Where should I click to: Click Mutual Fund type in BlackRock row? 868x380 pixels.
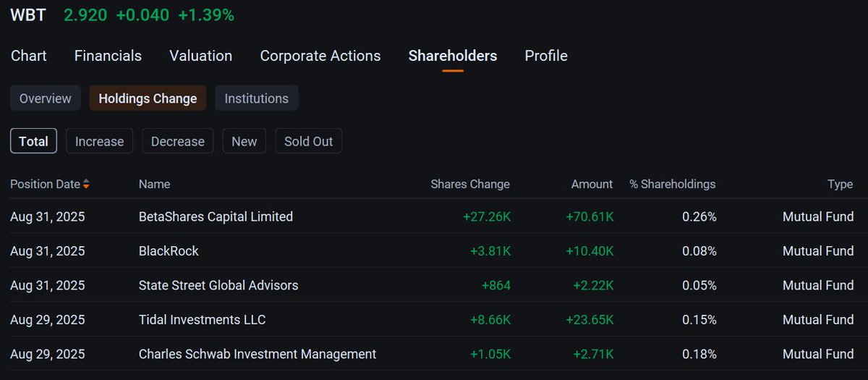818,251
